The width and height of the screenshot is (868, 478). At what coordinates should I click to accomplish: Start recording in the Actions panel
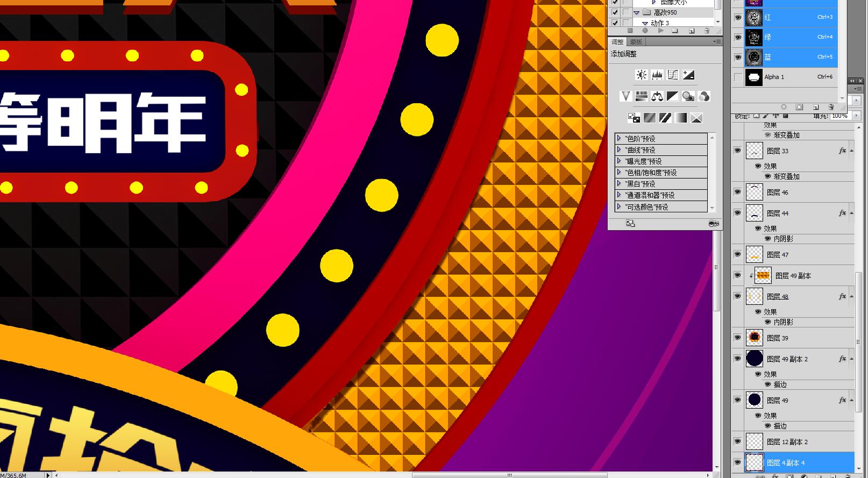click(645, 31)
